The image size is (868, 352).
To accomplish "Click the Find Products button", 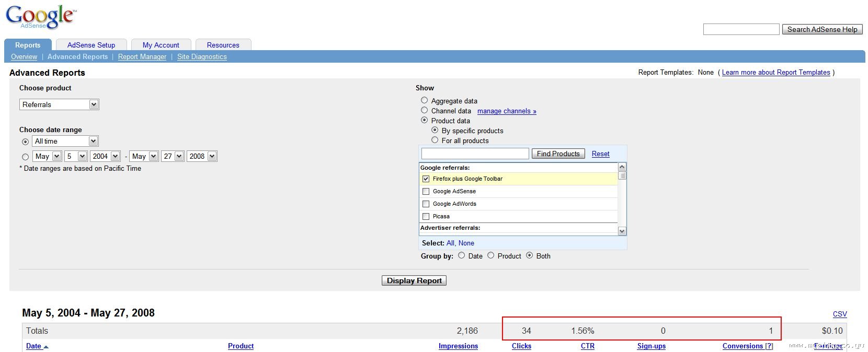I will pyautogui.click(x=558, y=154).
